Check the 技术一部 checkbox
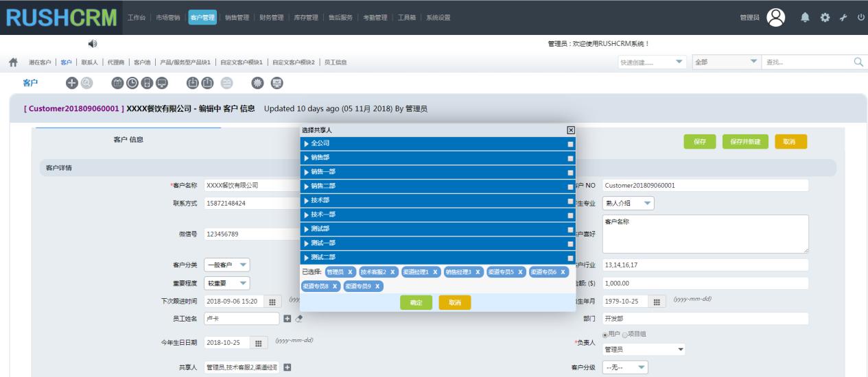The image size is (868, 377). [x=570, y=215]
